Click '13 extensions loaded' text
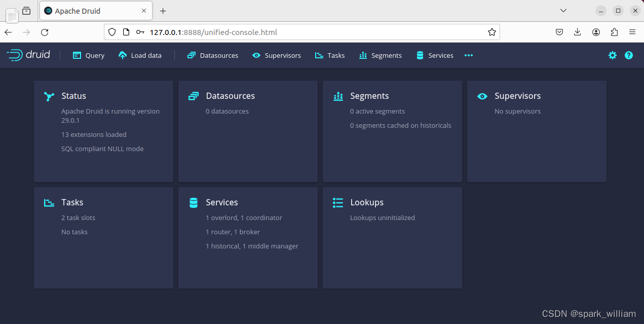The height and width of the screenshot is (324, 644). click(x=94, y=134)
